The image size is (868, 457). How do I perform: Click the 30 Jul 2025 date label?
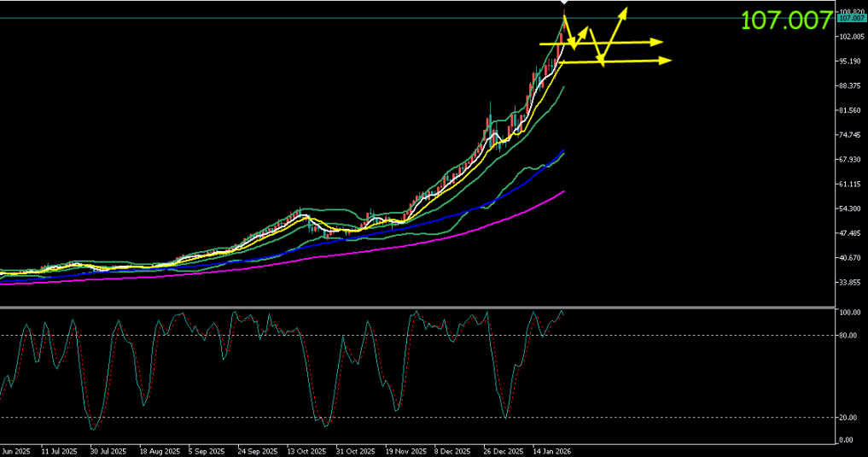tap(108, 449)
